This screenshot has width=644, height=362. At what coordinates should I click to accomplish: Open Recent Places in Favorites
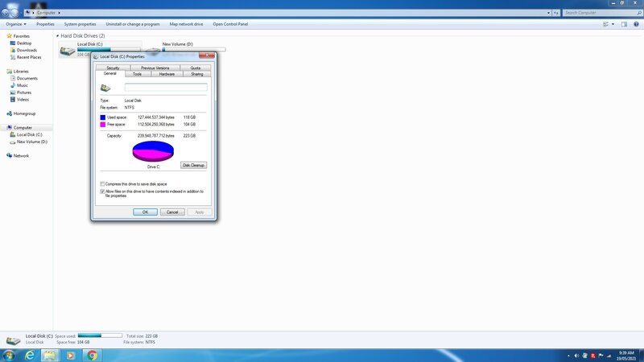click(28, 57)
